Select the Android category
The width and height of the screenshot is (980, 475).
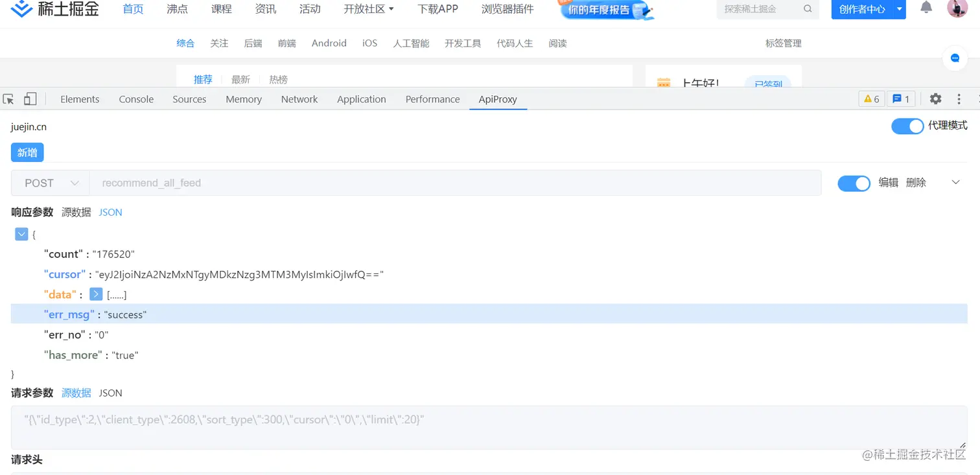click(x=329, y=43)
